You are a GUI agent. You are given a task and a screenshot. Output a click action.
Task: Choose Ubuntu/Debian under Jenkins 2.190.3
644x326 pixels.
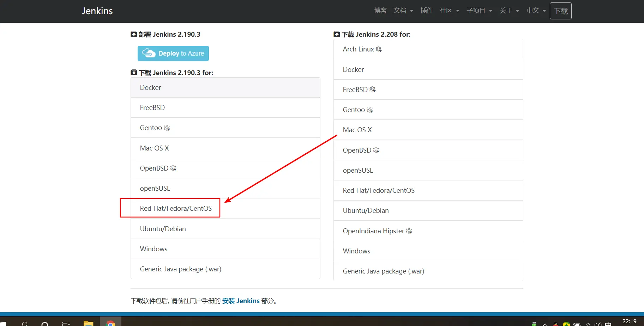pos(225,229)
